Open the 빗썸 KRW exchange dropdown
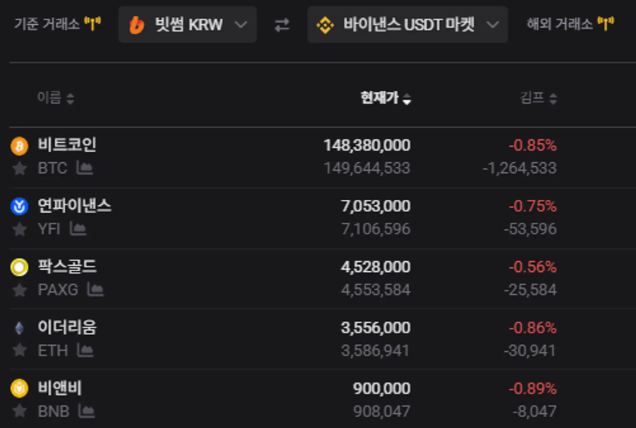 187,25
